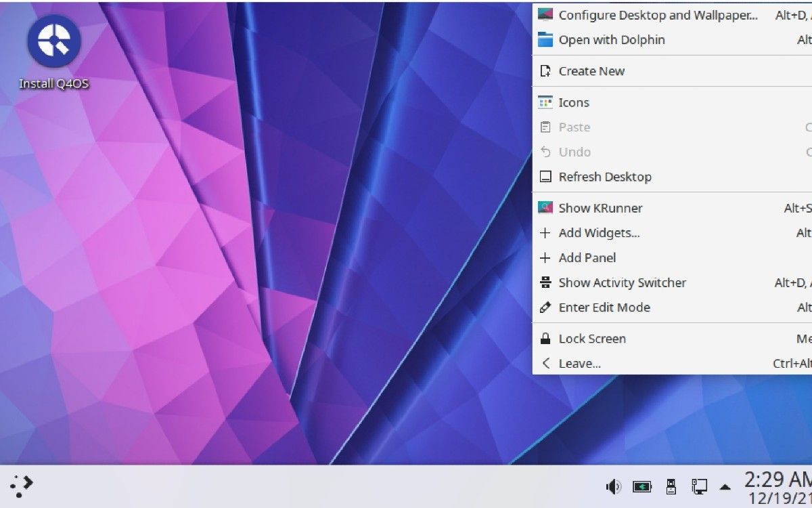The width and height of the screenshot is (812, 508).
Task: Click the pencil icon beside Enter Edit Mode
Action: [x=545, y=308]
